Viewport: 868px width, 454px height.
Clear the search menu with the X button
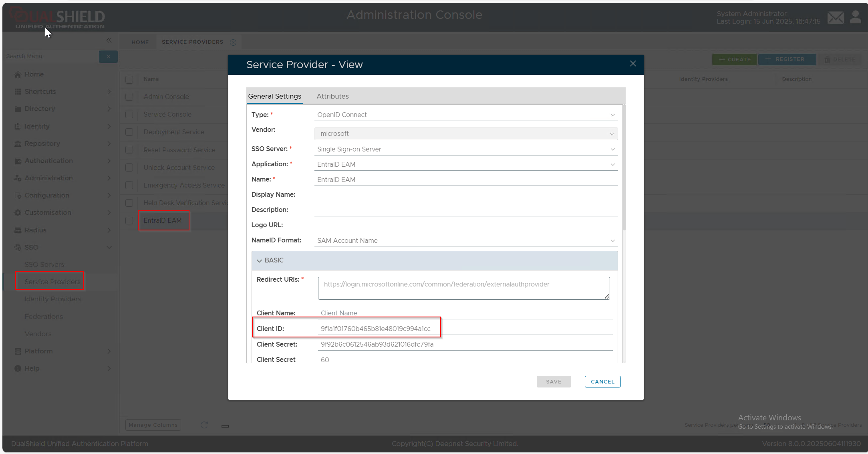[108, 56]
